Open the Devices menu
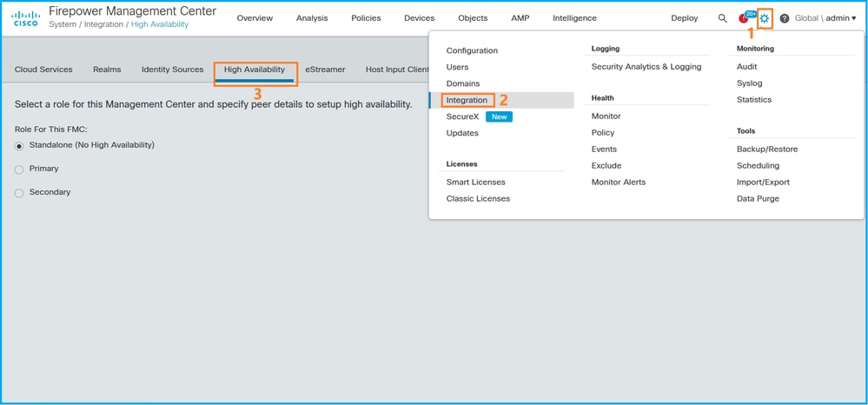868x405 pixels. point(419,18)
